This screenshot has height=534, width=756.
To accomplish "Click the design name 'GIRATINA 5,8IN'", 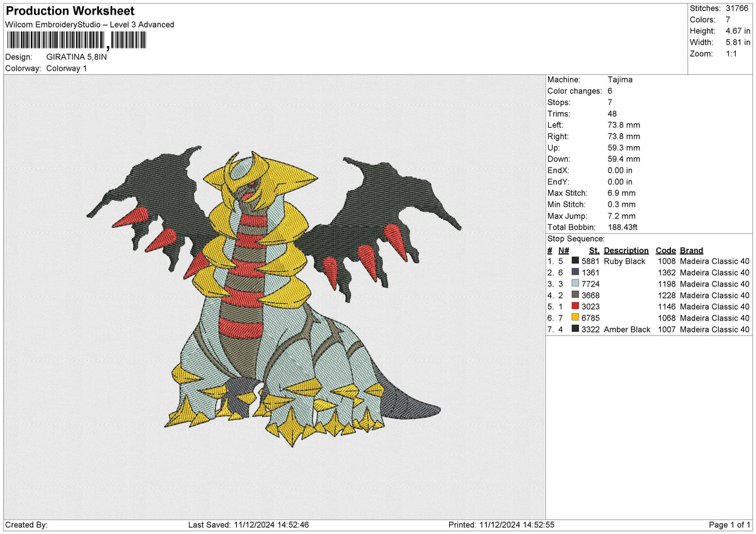I will tap(76, 57).
